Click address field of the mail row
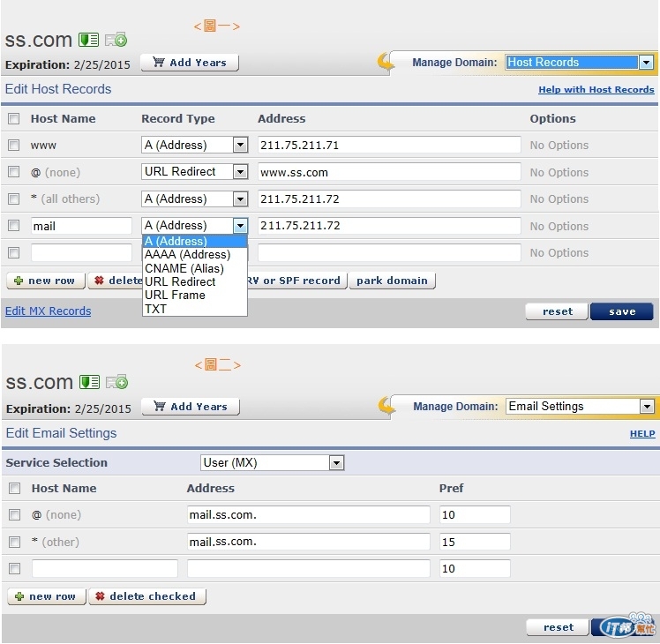 389,226
